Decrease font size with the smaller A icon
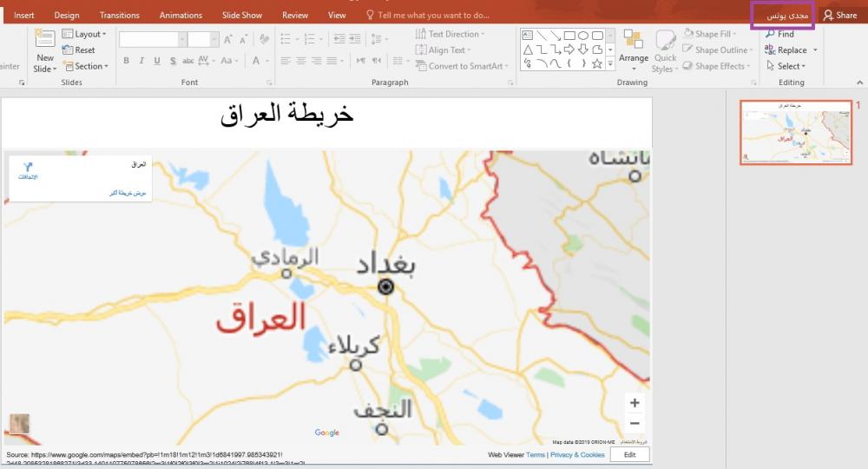868x469 pixels. point(244,39)
